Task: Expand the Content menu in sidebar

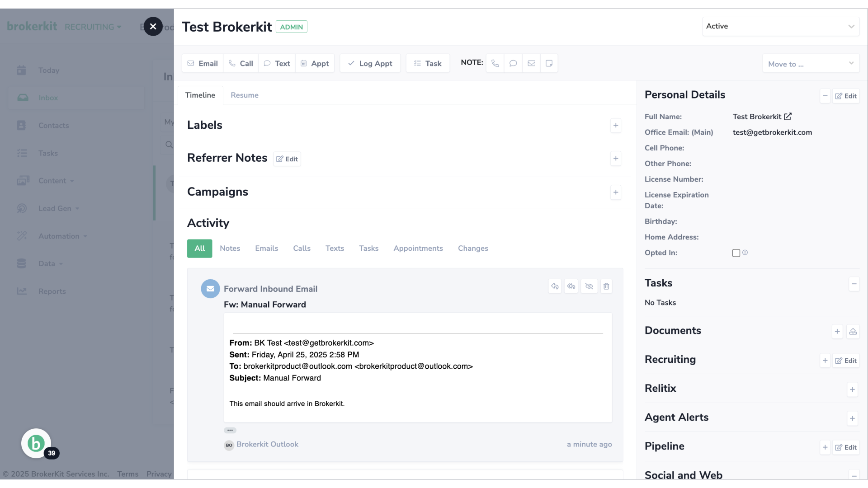Action: pos(56,181)
